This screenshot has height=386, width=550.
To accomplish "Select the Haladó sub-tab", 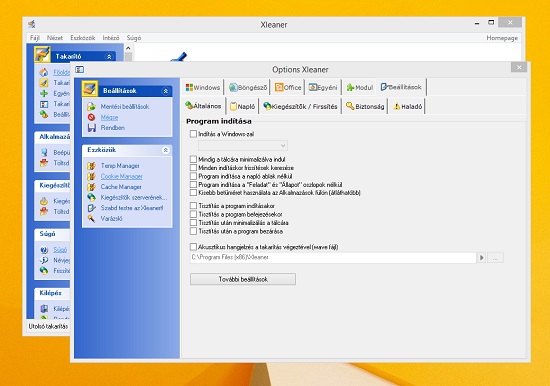I will coord(407,106).
